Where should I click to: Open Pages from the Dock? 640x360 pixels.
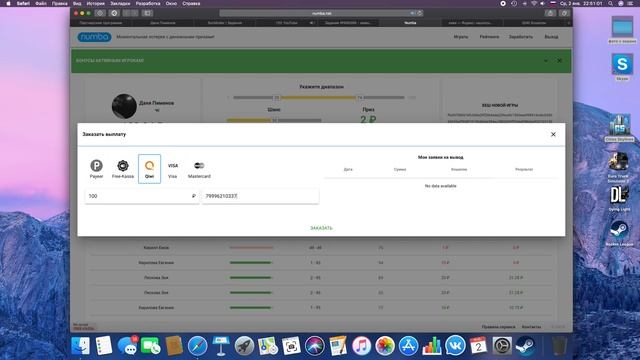tap(338, 346)
